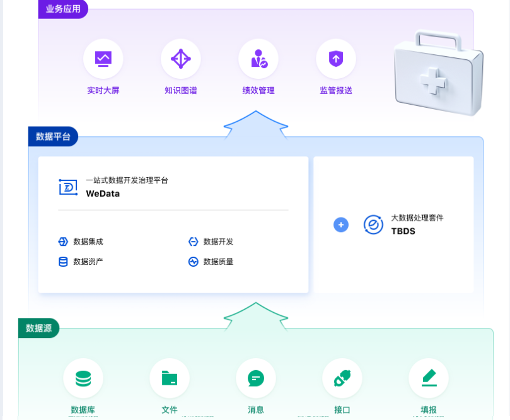Select the 业务应用 section label

point(63,9)
